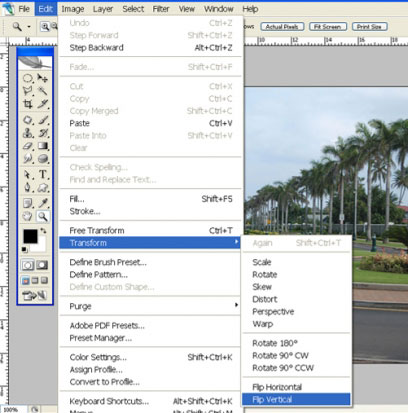Choose Scale transform
Screen dimensions: 408x413
296,262
